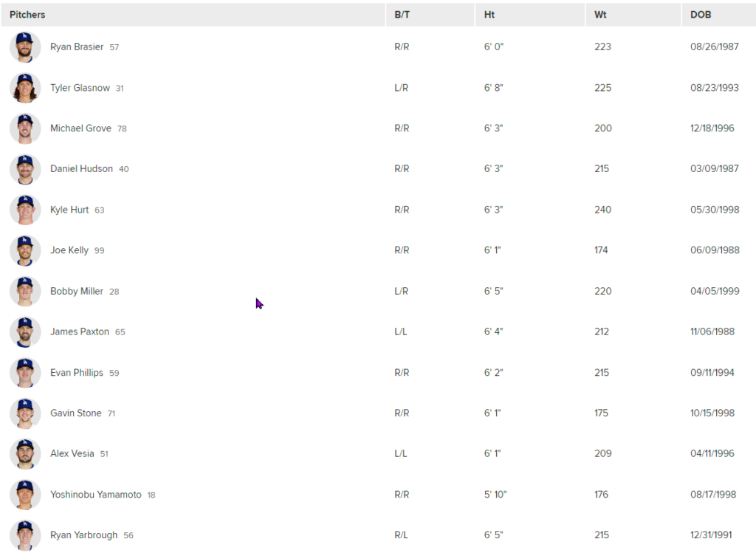Screen dimensions: 756x553
Task: Click Daniel Hudson's profile photo
Action: click(25, 169)
